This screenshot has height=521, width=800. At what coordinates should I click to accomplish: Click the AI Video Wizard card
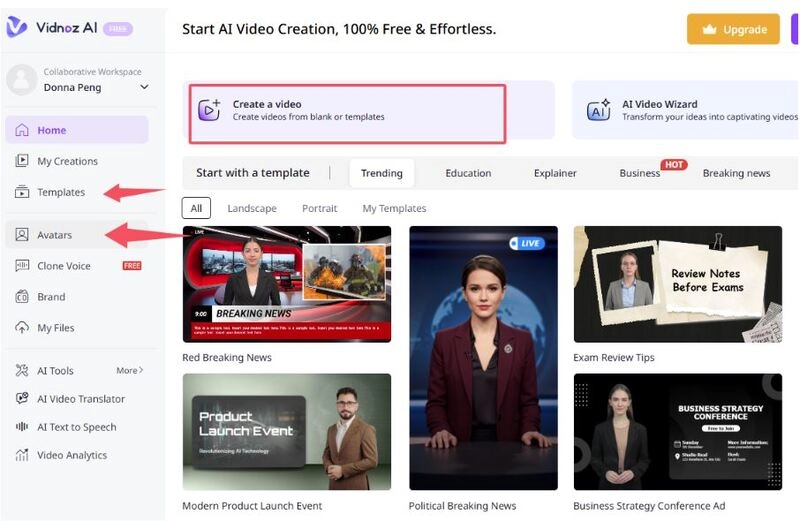[686, 110]
